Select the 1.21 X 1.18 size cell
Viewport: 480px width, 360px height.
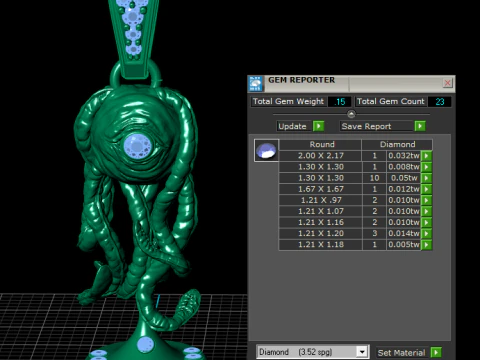320,245
